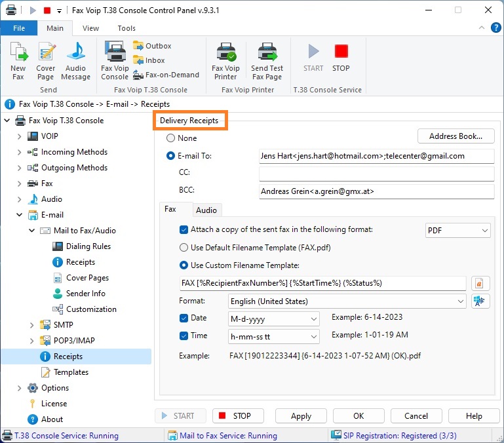
Task: Open the Outbox folder in ribbon
Action: click(x=152, y=46)
